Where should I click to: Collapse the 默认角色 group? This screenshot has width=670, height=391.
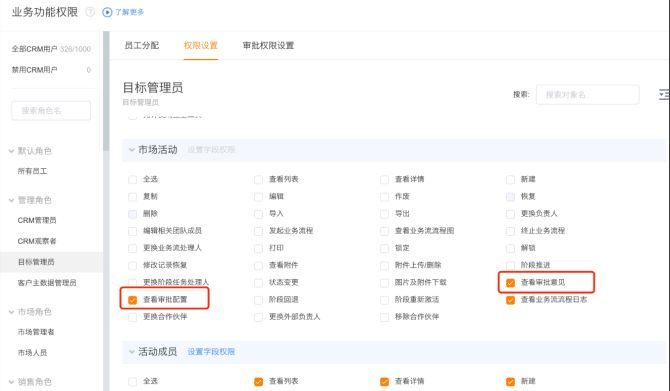pos(12,151)
